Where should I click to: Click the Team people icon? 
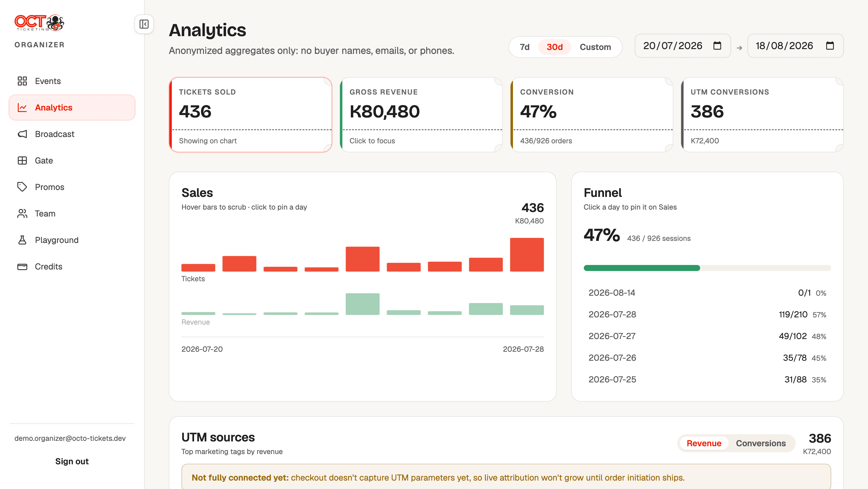22,213
